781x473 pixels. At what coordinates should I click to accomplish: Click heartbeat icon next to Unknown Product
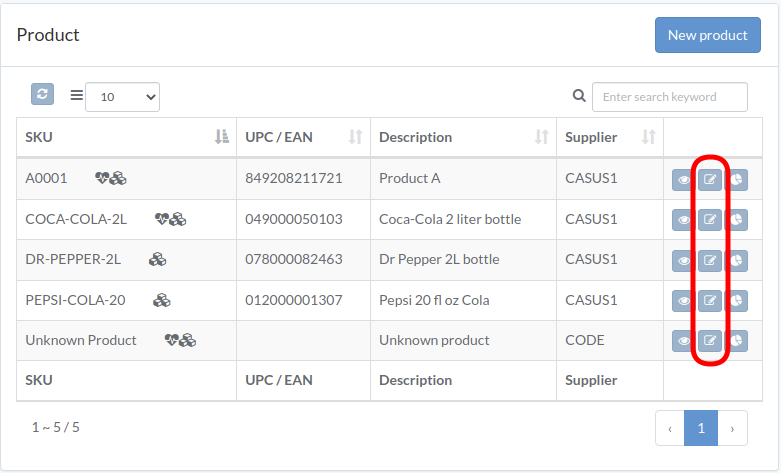pos(172,340)
